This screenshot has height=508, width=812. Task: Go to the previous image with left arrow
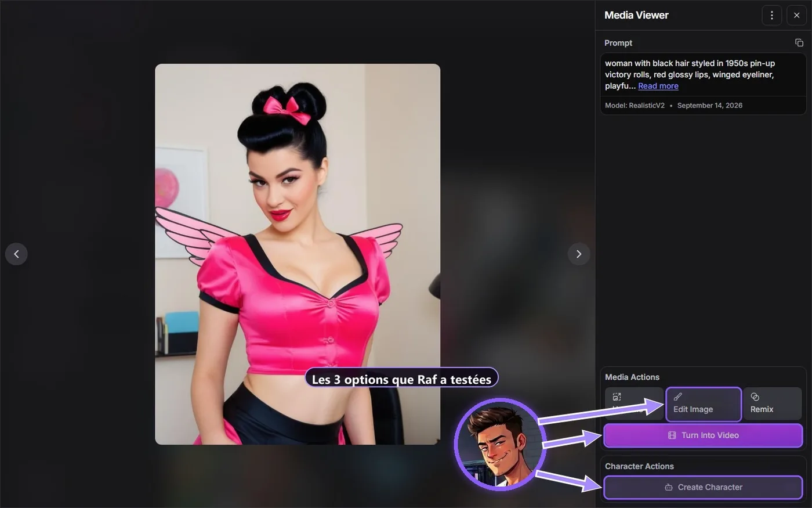[x=16, y=254]
